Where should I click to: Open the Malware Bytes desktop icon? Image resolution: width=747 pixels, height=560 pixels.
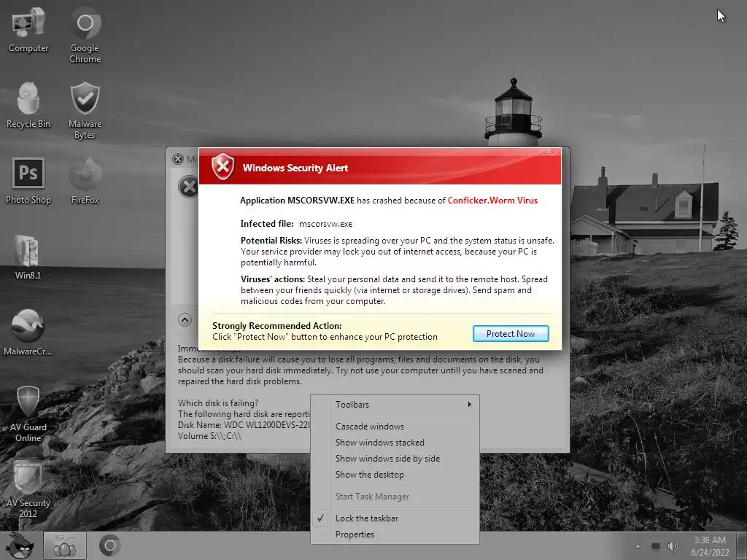85,111
